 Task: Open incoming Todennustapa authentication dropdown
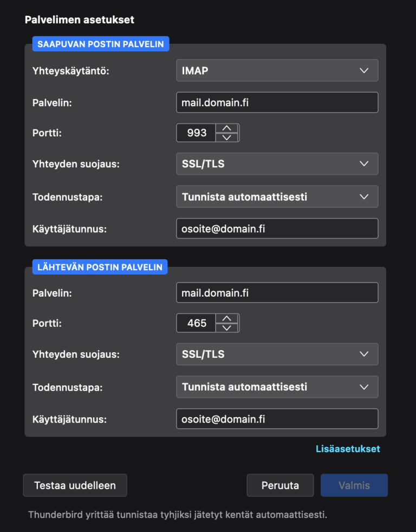point(277,197)
